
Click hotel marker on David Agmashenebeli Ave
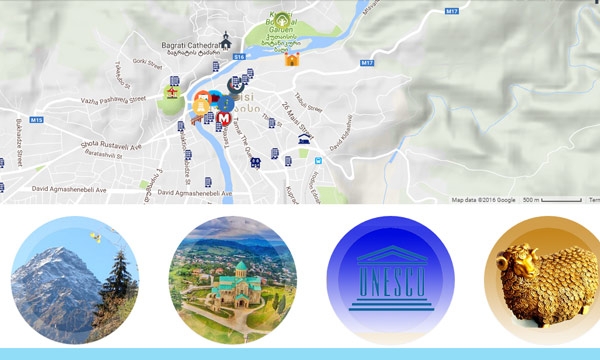point(208,182)
